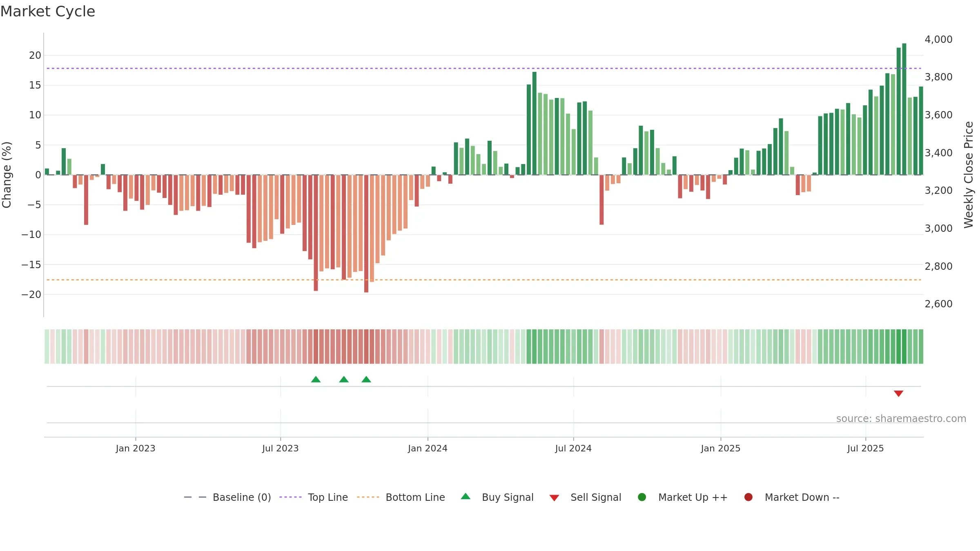Click the Market Down -- legend entry
980x551 pixels.
pos(792,497)
